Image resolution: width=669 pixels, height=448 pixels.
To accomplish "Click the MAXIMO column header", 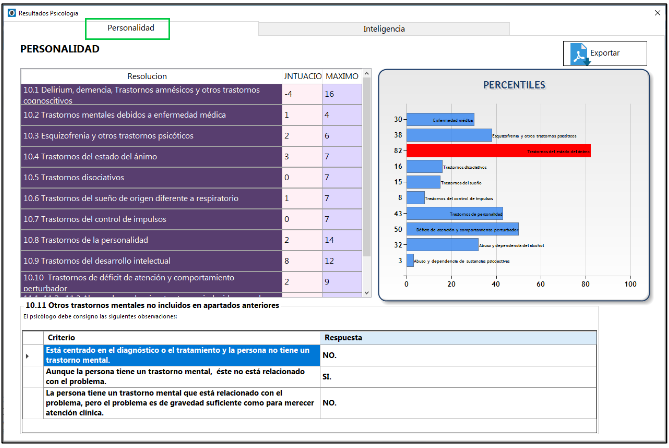I will tap(342, 76).
